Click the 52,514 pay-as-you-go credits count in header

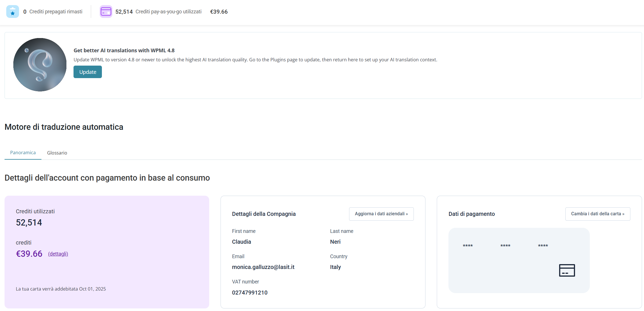[x=124, y=12]
